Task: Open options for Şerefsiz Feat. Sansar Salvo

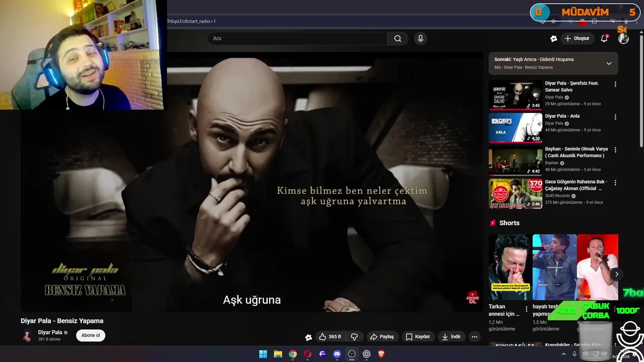Action: (x=615, y=84)
